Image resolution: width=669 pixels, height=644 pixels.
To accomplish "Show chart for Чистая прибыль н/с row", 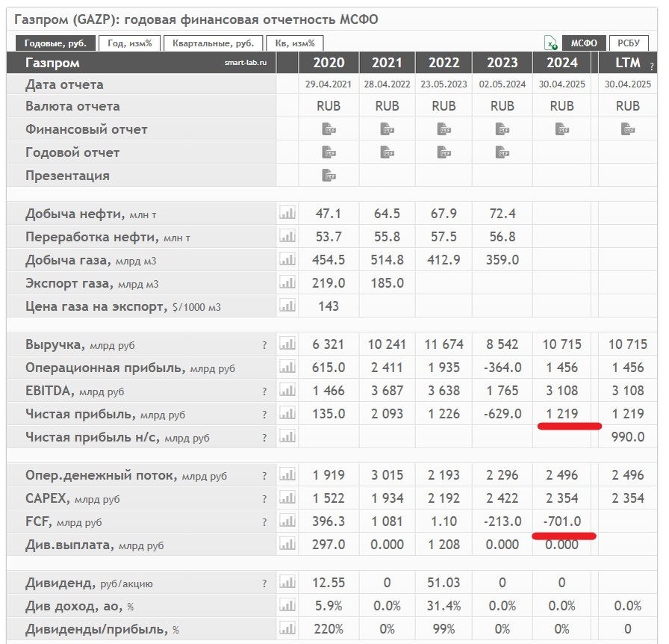I will [287, 436].
